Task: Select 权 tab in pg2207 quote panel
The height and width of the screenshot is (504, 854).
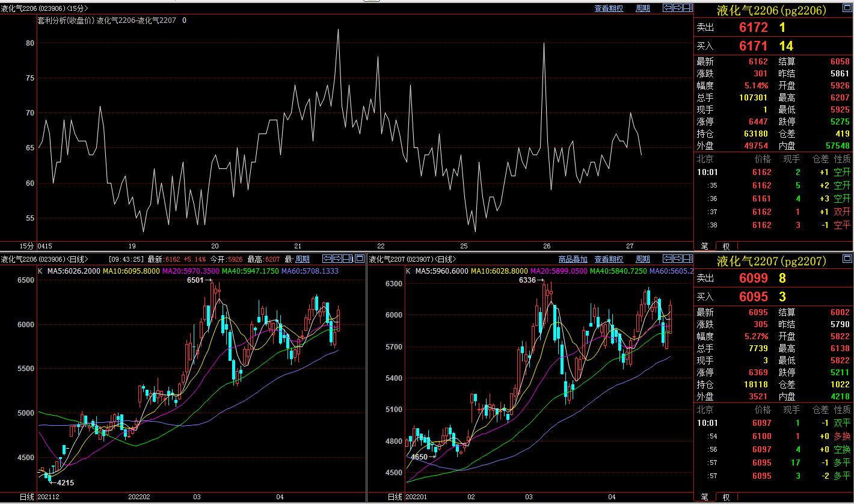Action: (726, 497)
